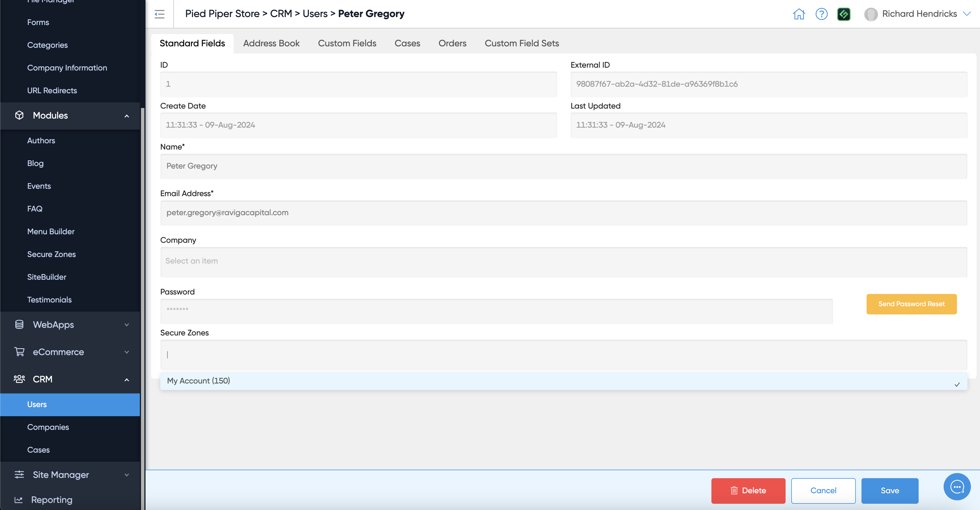Screen dimensions: 980x510
Task: Click the help question mark icon
Action: (x=821, y=14)
